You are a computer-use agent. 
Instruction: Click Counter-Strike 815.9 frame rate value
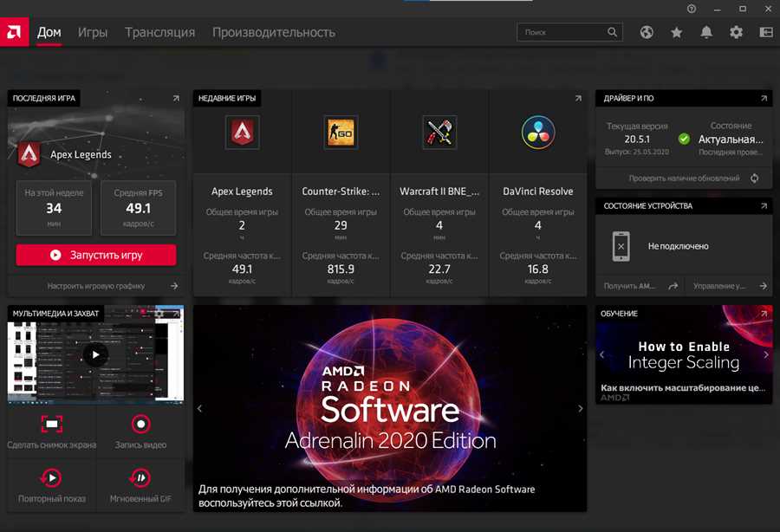341,269
